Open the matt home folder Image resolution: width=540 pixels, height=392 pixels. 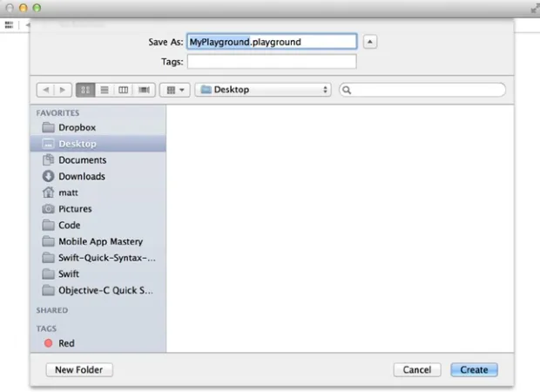coord(98,193)
